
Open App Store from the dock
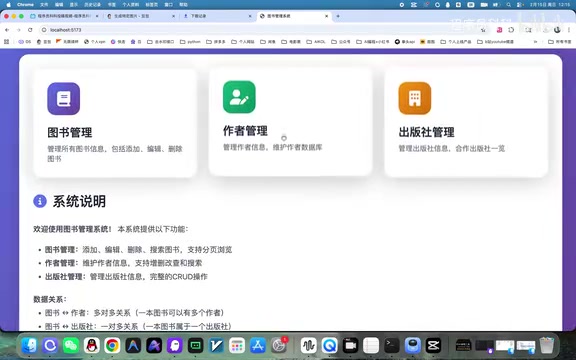258,346
